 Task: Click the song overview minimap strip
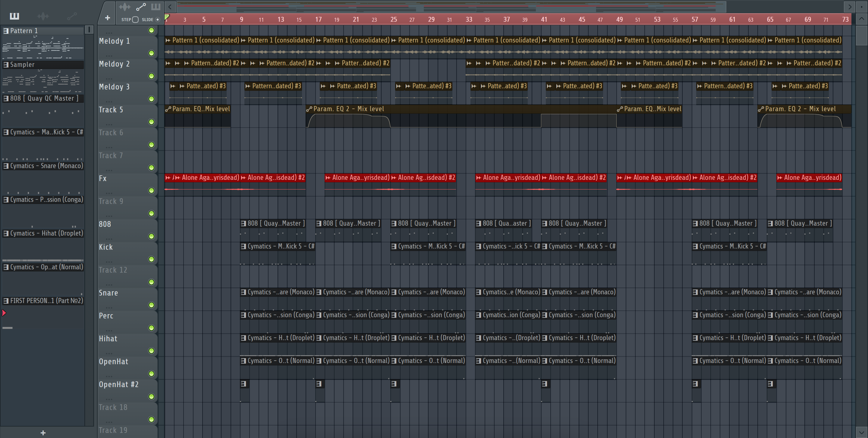(x=451, y=6)
